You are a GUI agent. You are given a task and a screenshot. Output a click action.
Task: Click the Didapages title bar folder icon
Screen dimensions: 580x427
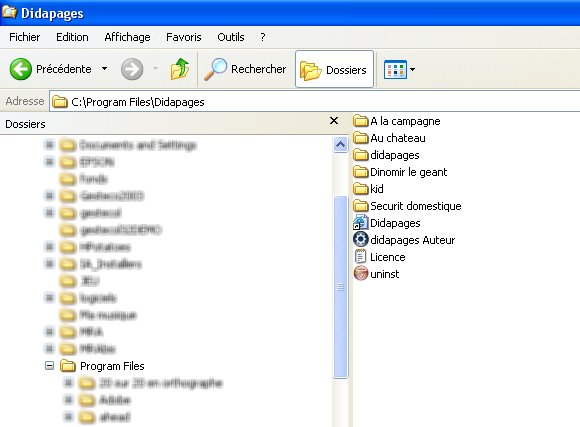click(x=9, y=12)
